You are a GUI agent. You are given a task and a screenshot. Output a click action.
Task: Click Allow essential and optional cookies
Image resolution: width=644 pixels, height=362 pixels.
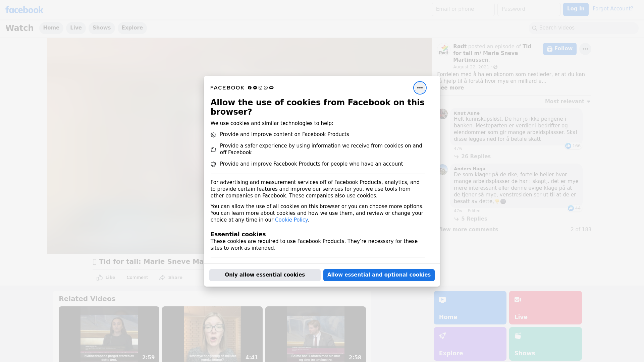tap(379, 275)
